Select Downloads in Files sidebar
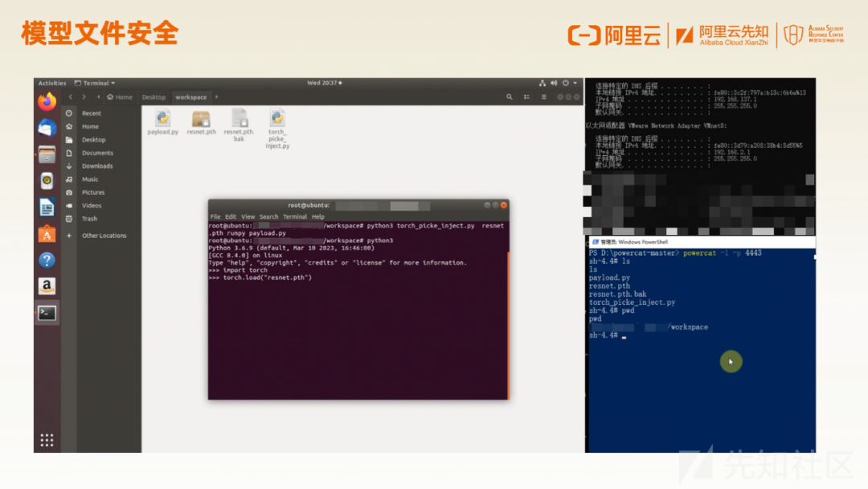This screenshot has width=868, height=489. tap(97, 166)
